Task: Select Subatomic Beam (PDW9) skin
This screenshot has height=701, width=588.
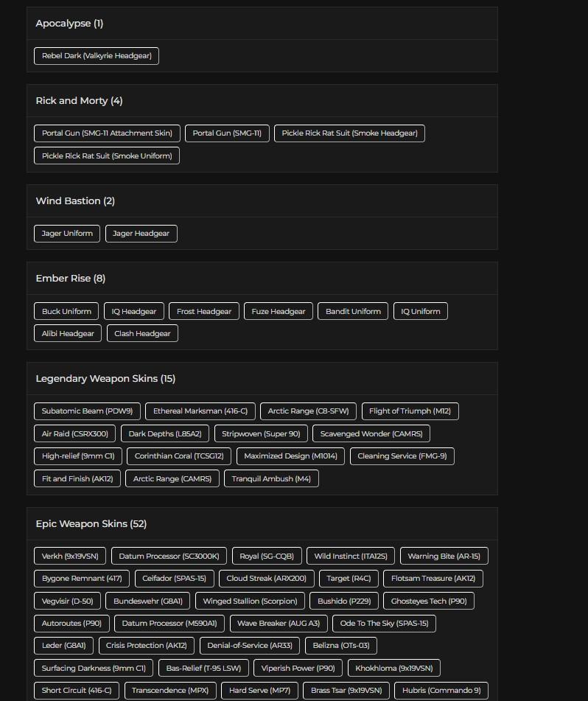Action: (x=87, y=411)
